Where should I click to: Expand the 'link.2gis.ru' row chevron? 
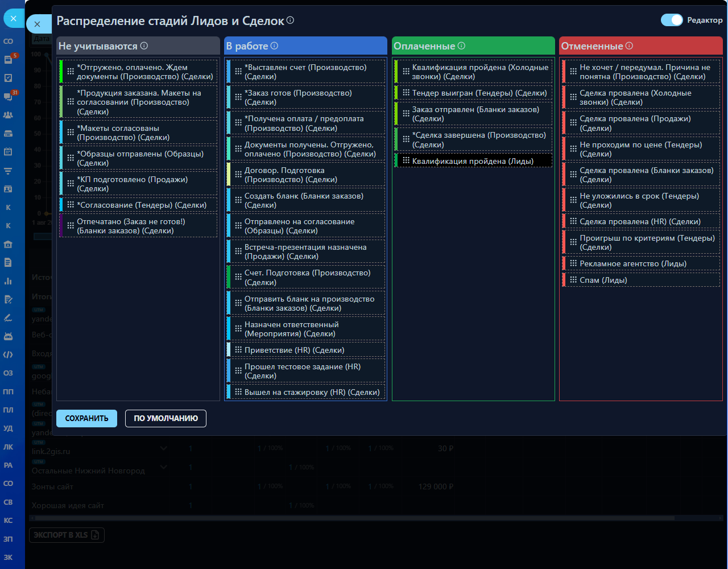click(164, 448)
